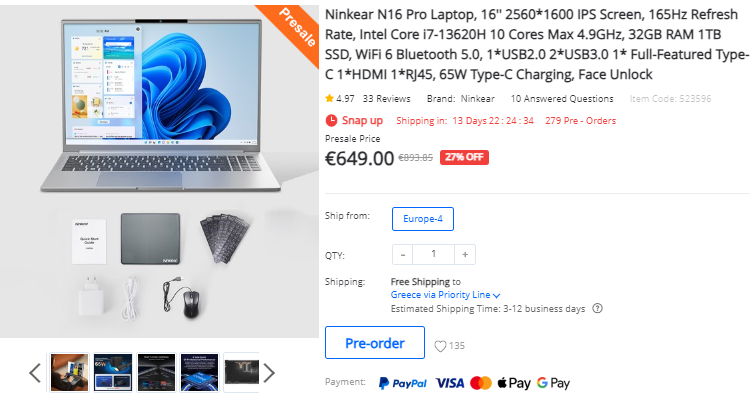Click the Apple Pay logo
This screenshot has width=750, height=401.
click(x=514, y=383)
